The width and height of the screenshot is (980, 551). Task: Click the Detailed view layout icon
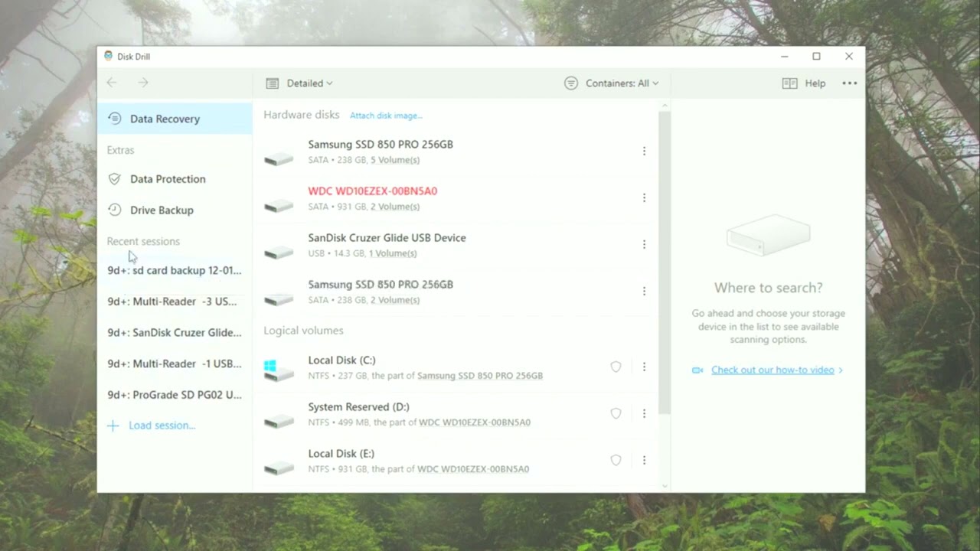coord(273,83)
